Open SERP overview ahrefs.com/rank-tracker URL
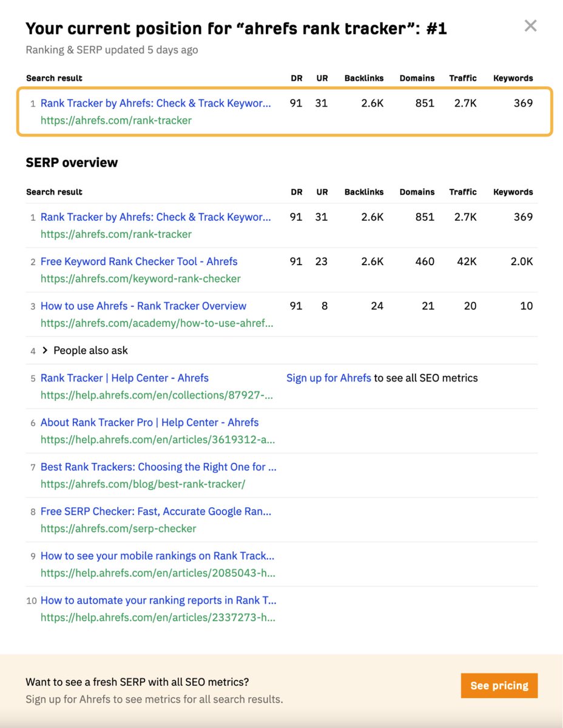Viewport: 563px width, 728px height. 116,234
